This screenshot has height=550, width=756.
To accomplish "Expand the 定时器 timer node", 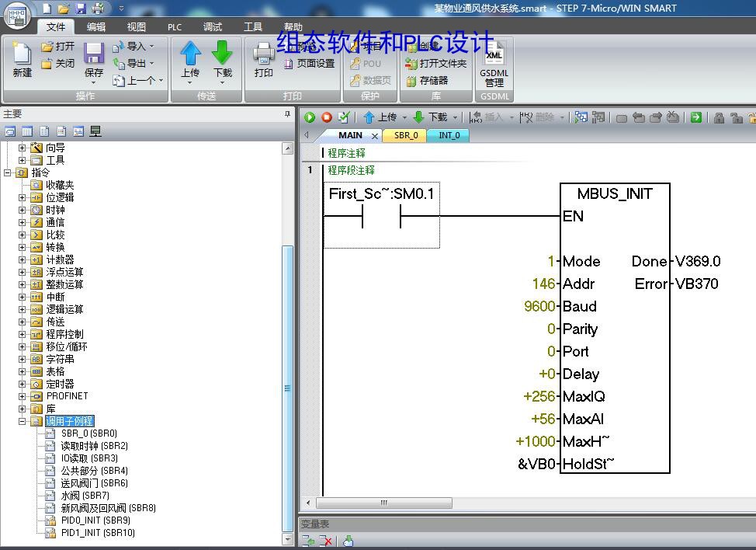I will pos(22,384).
